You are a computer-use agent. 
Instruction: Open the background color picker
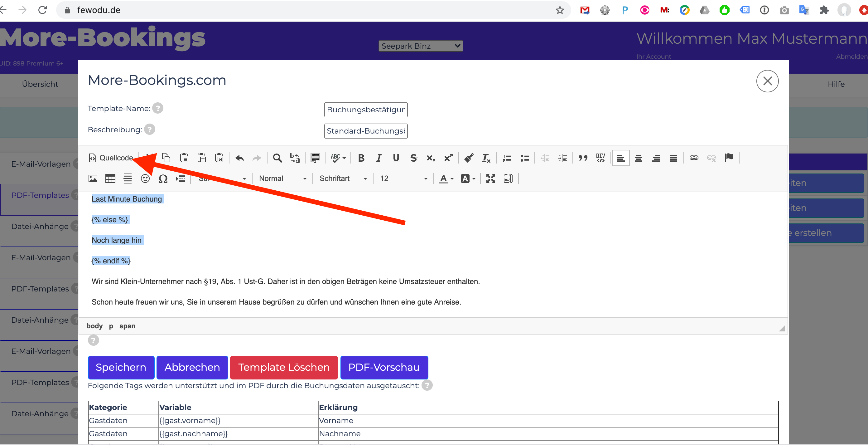coord(468,178)
